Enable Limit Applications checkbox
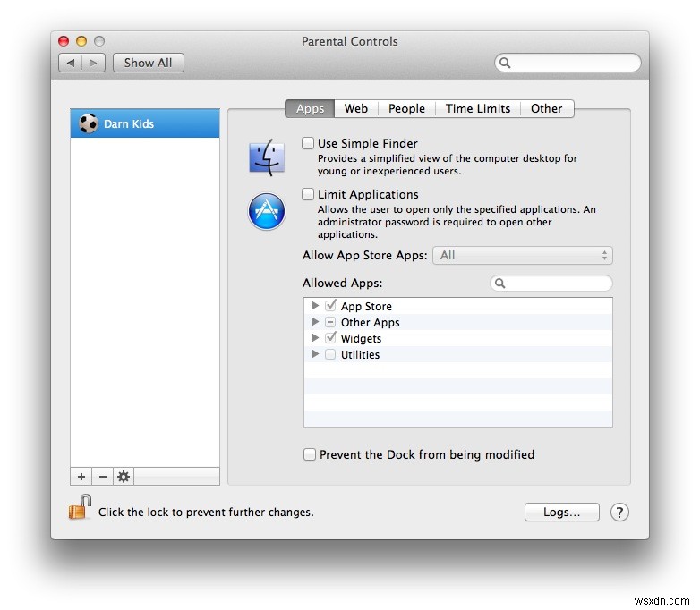Screen dimensions: 700x610 pyautogui.click(x=308, y=194)
